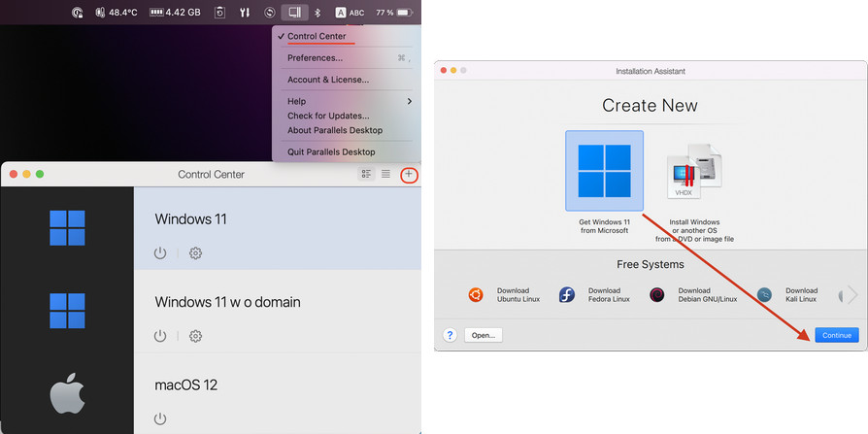
Task: Click the sync circular arrows menu bar icon
Action: [270, 13]
